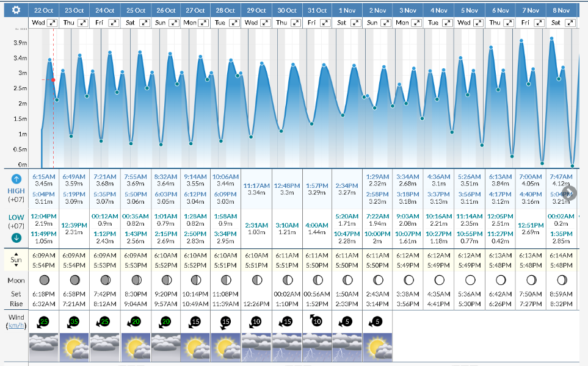
Task: Click the red current-time marker on the chart
Action: click(53, 80)
